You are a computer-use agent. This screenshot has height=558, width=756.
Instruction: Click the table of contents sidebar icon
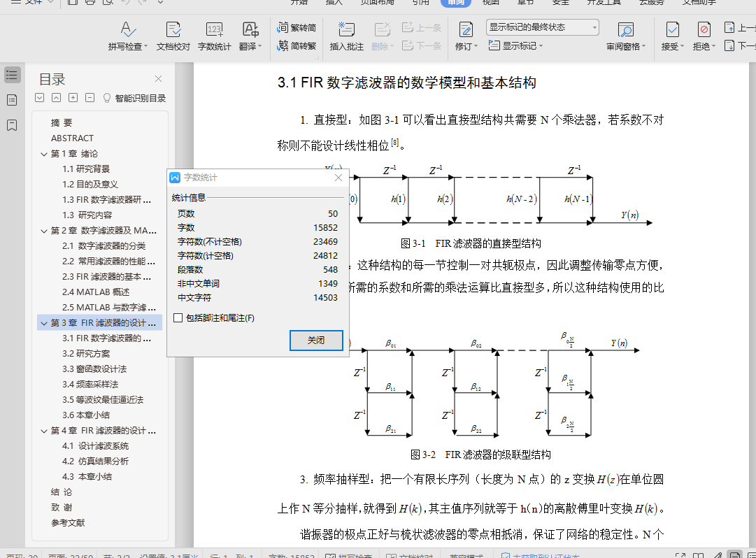tap(12, 76)
